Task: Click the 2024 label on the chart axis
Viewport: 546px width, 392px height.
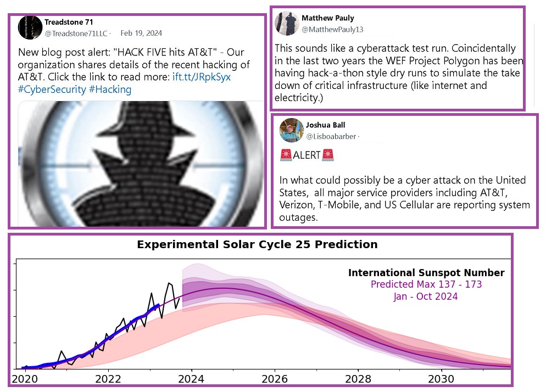Action: [x=191, y=378]
